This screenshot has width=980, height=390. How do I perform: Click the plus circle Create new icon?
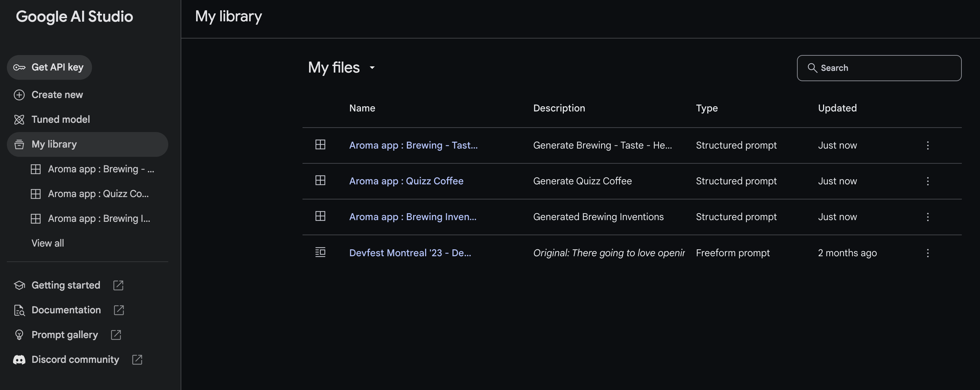click(x=19, y=95)
